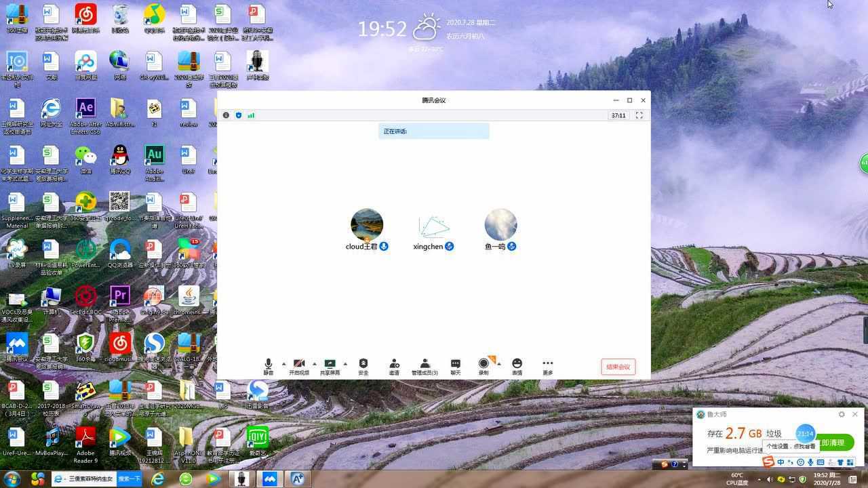Viewport: 868px width, 488px height.
Task: Toggle 鱼一鸣's microphone
Action: tap(512, 247)
